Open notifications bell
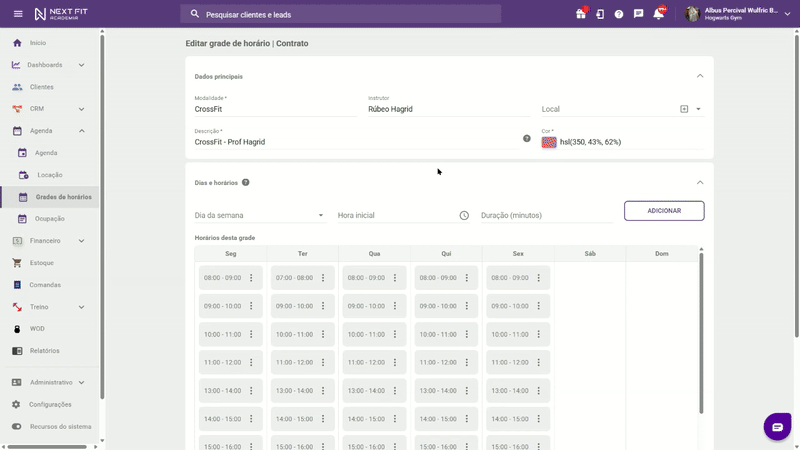Screen dimensions: 800x450 click(659, 14)
